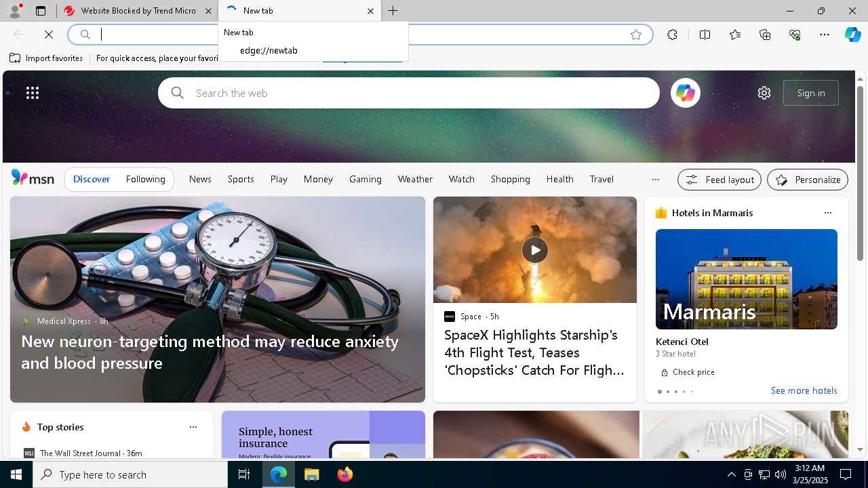Open the Sports category
Screen dimensions: 868x488
tap(241, 179)
